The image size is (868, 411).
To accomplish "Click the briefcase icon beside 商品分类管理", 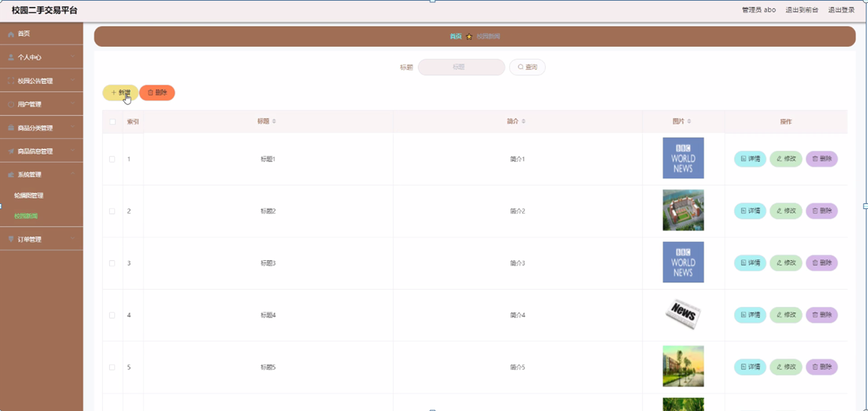I will (x=11, y=128).
